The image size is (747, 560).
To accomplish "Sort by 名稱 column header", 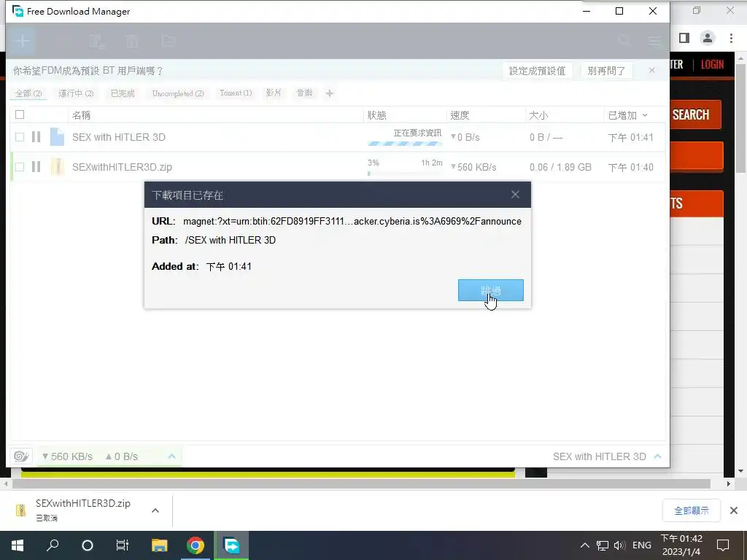I will [x=82, y=115].
